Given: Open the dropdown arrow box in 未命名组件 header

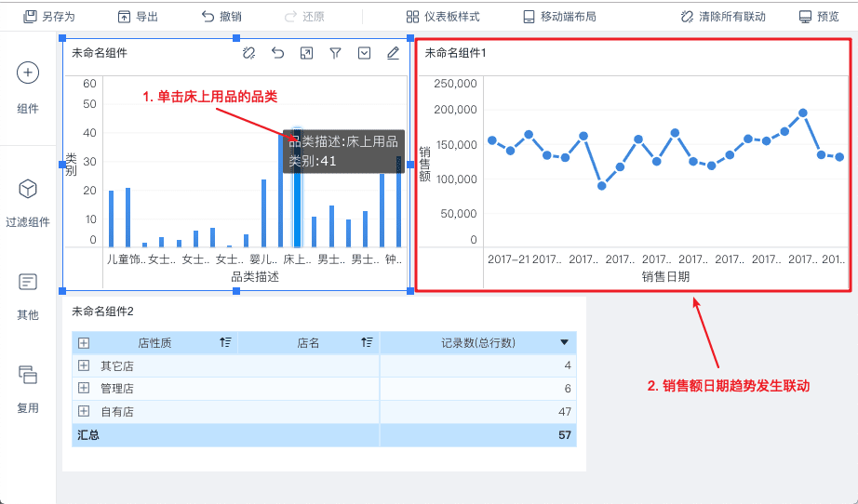Looking at the screenshot, I should (x=365, y=53).
